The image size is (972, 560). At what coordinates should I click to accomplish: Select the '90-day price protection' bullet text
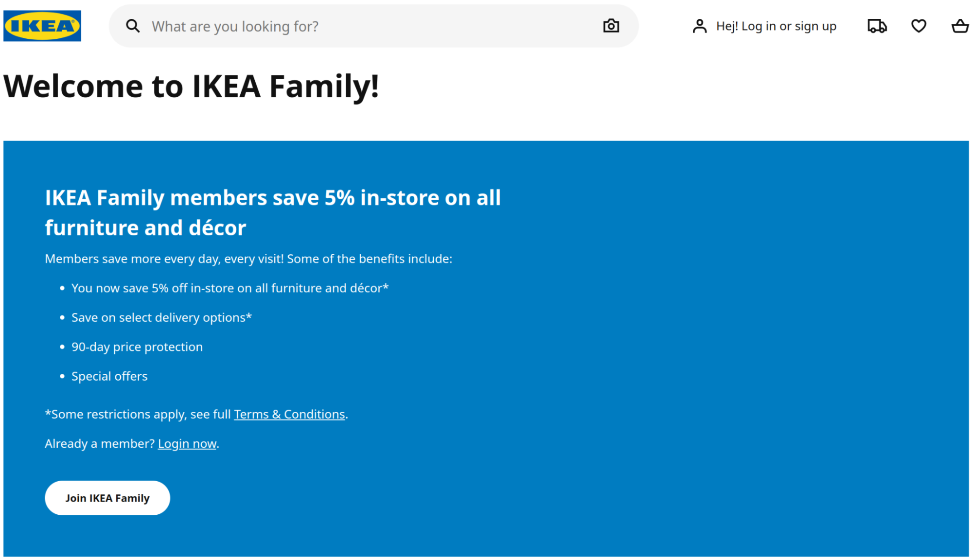pyautogui.click(x=137, y=347)
